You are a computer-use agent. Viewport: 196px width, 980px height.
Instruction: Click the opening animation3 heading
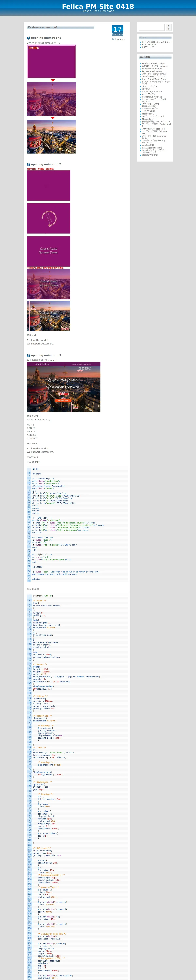[46, 355]
